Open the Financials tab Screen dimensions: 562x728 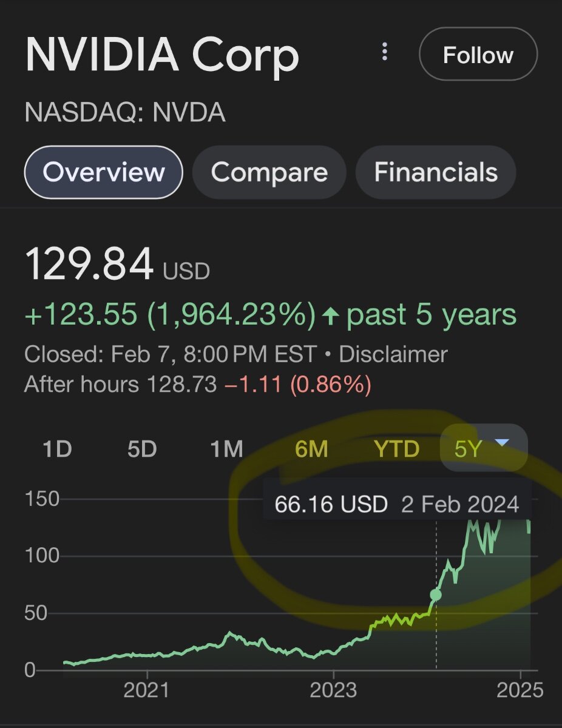[x=436, y=172]
